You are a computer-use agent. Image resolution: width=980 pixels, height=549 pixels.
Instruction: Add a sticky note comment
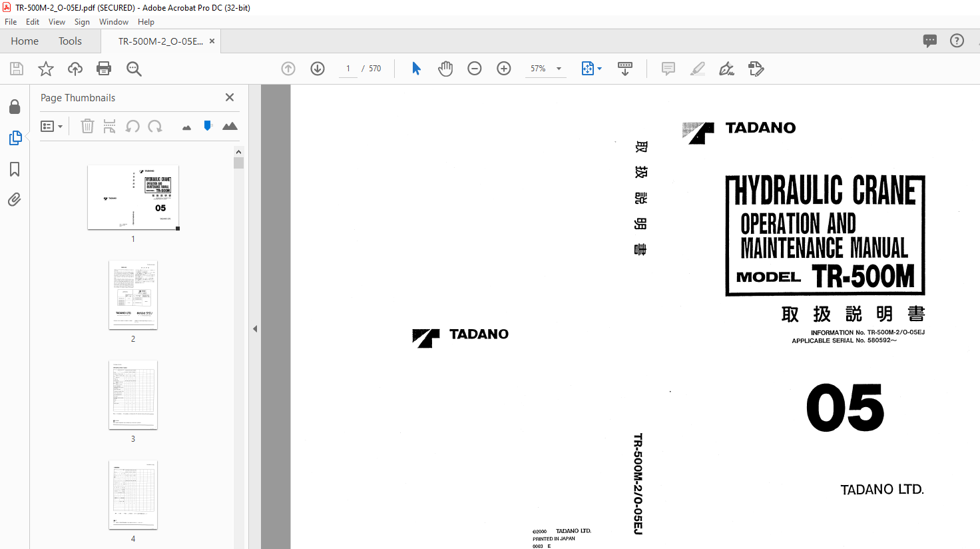tap(668, 69)
